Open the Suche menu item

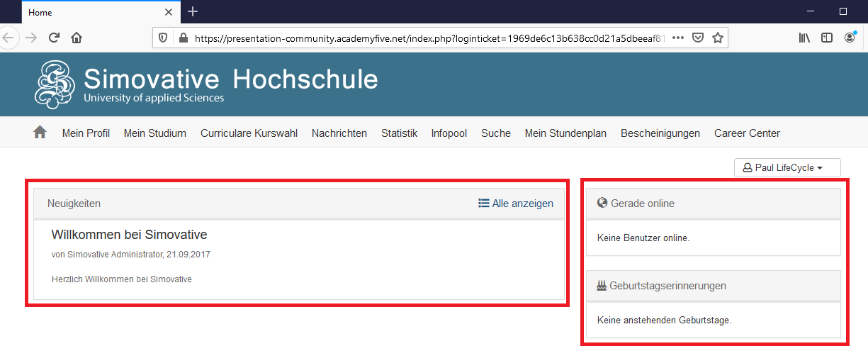(496, 133)
